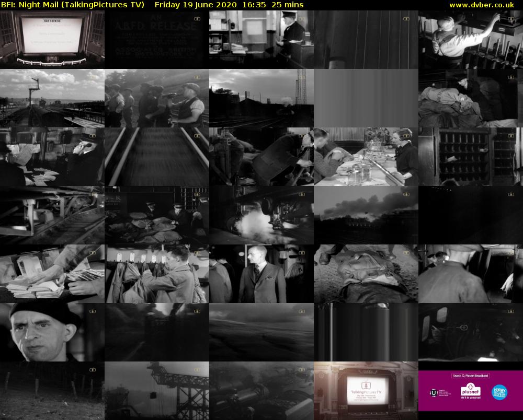The image size is (523, 420).
Task: Select the locomotive wheels with steam frame
Action: pos(261,215)
